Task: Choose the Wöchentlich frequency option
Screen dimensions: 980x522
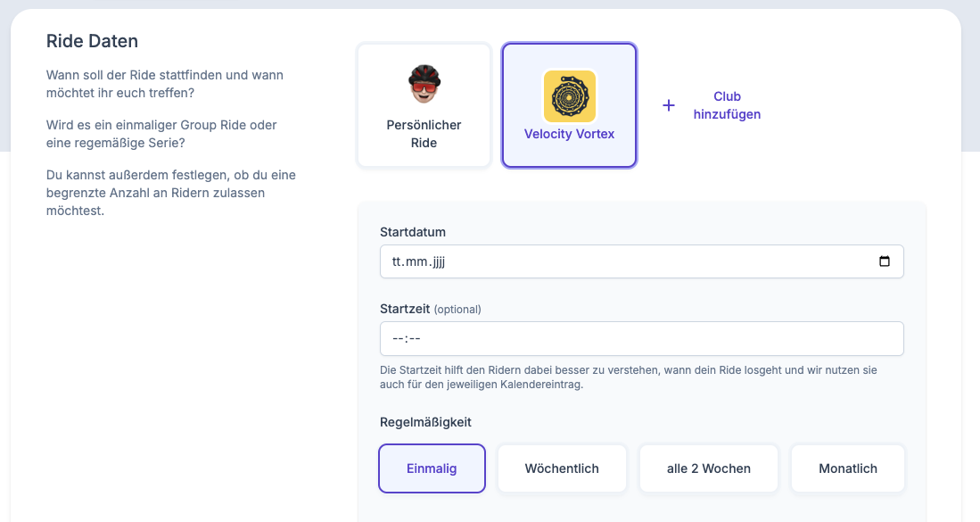Action: coord(562,468)
